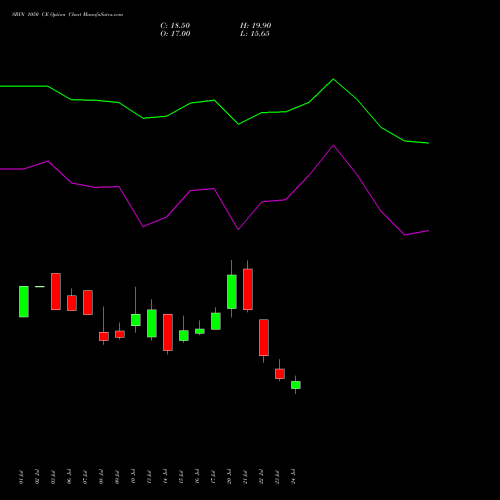Viewport: 500px width, 500px height.
Task: Click the highest peak of the green line
Action: tap(333, 79)
